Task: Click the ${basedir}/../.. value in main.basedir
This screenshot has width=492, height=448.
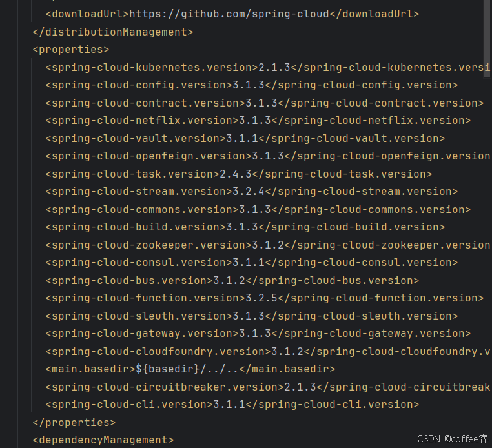Action: coord(187,369)
